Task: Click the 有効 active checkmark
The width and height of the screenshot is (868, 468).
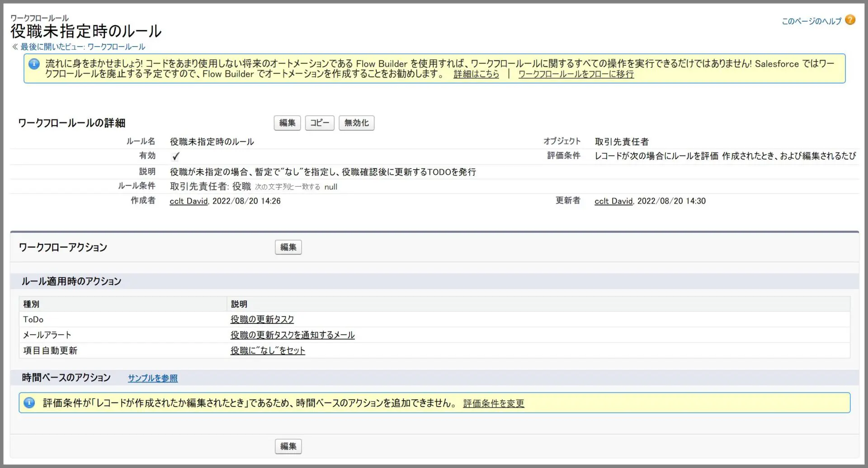Action: point(176,156)
